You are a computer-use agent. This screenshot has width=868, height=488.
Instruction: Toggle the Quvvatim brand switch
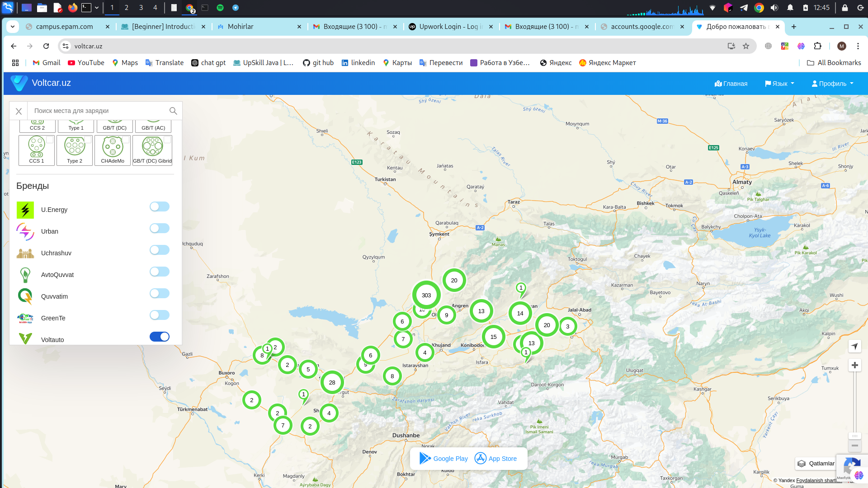160,293
